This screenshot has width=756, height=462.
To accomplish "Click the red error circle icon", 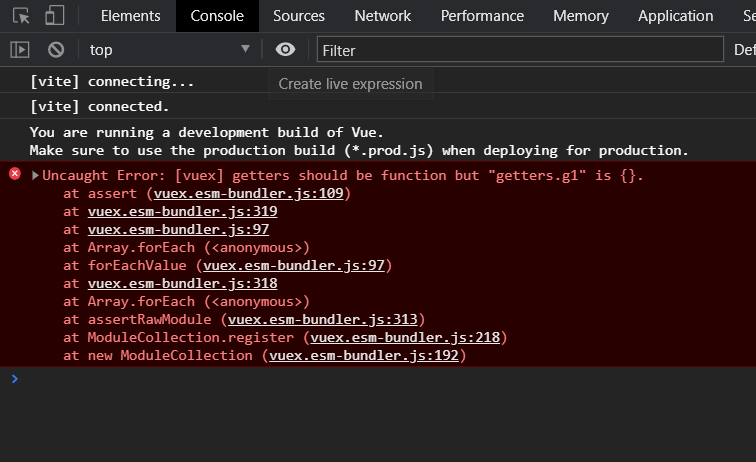I will (x=15, y=174).
